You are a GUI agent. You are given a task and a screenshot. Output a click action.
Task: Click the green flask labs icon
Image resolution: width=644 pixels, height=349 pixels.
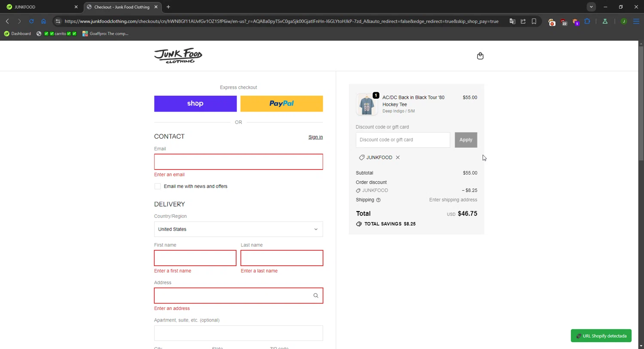tap(605, 21)
